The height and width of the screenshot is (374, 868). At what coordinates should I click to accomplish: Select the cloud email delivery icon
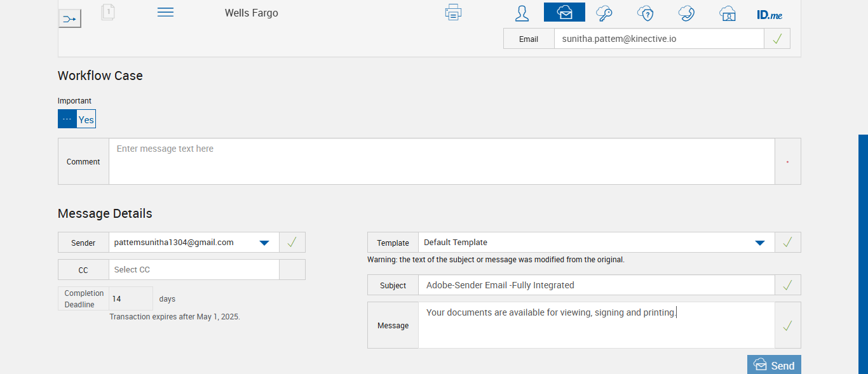point(564,13)
